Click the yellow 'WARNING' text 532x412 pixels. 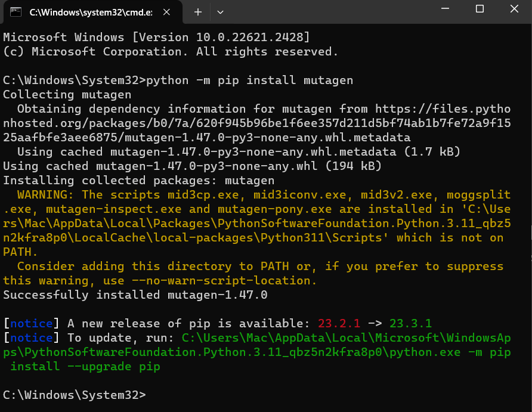coord(45,195)
